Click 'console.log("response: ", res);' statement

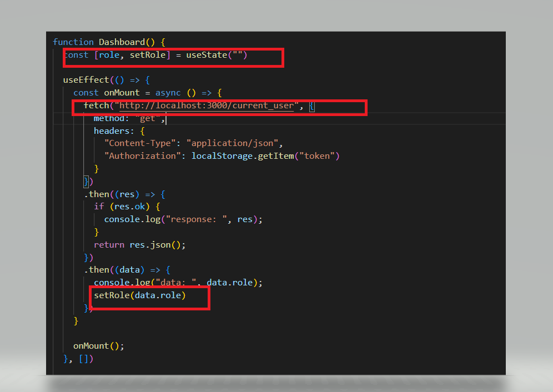coord(183,219)
